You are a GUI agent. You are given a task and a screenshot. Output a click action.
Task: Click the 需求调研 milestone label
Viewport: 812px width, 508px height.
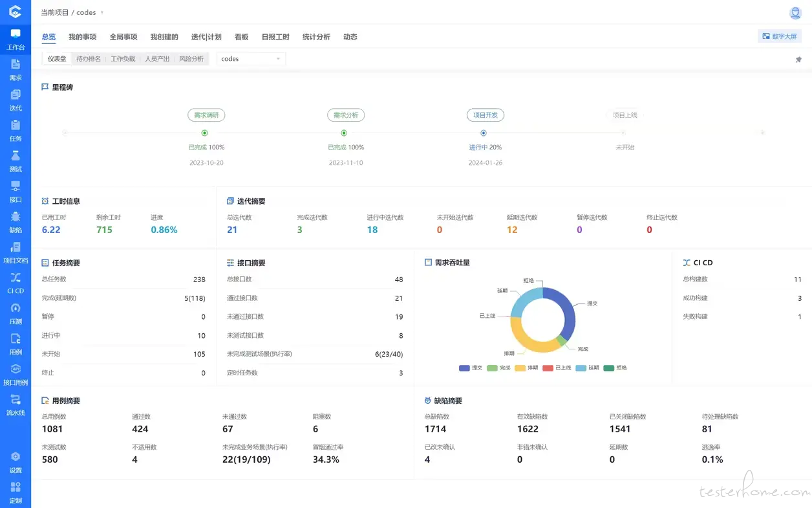207,115
